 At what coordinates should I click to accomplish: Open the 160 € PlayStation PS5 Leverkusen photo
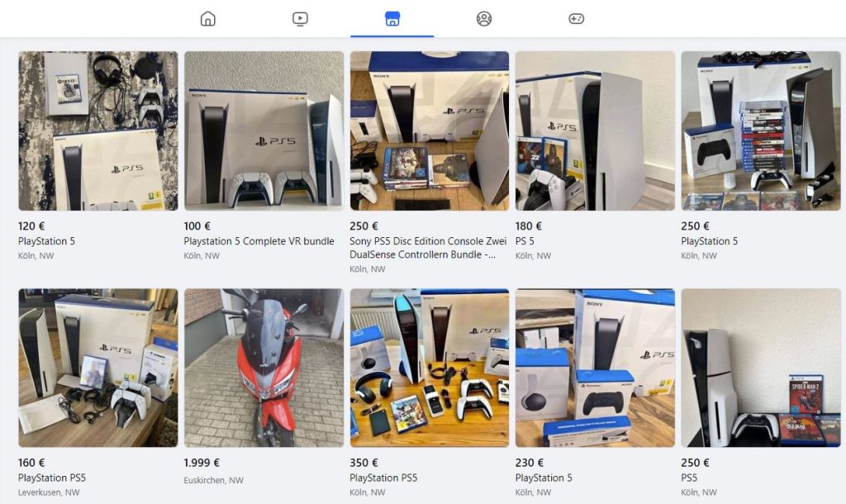tap(98, 368)
